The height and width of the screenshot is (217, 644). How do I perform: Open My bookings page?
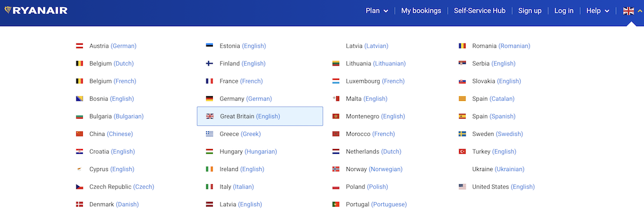click(421, 11)
